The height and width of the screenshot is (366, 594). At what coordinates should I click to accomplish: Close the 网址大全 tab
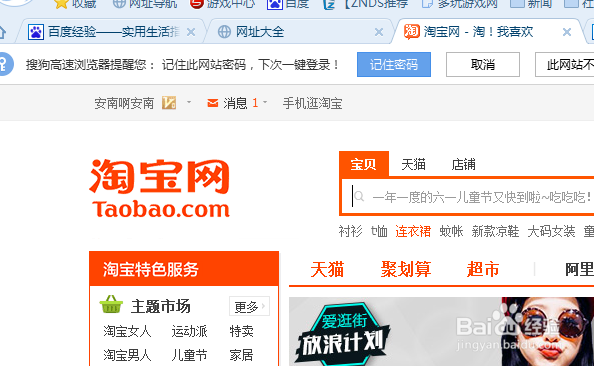coord(379,32)
